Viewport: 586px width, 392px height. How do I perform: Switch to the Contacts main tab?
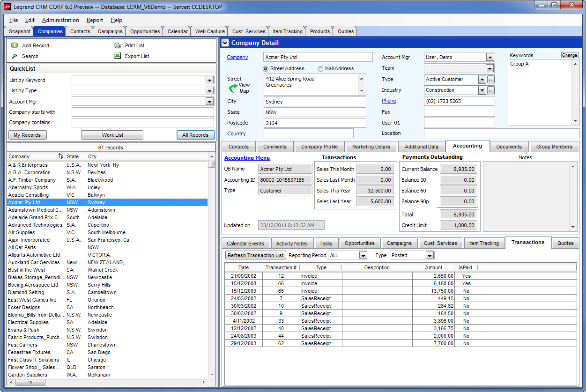tap(80, 31)
